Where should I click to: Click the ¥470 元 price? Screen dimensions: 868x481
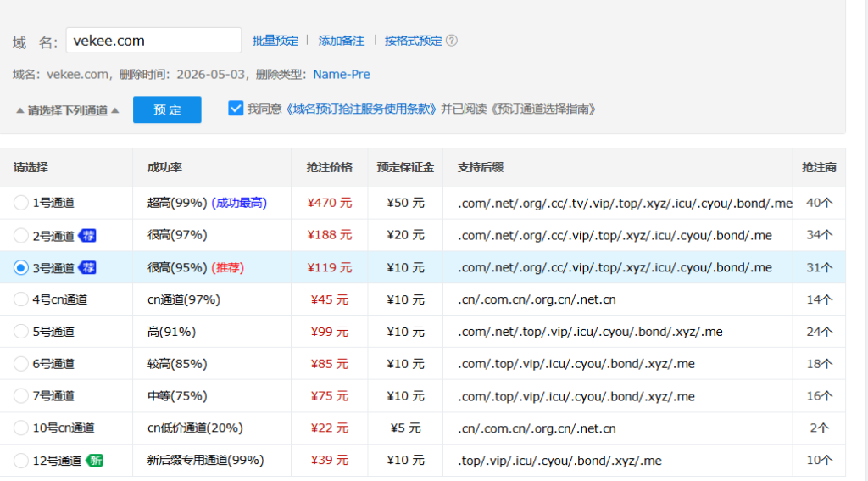tap(330, 203)
